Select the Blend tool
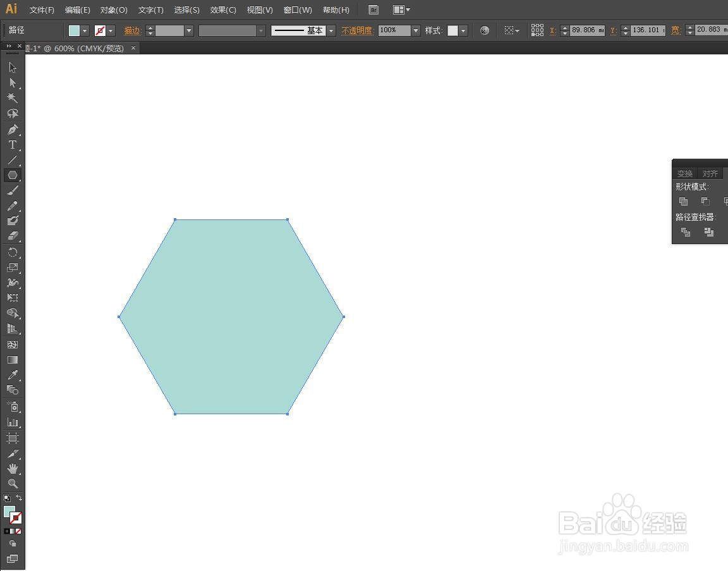The image size is (728, 571). pyautogui.click(x=13, y=390)
